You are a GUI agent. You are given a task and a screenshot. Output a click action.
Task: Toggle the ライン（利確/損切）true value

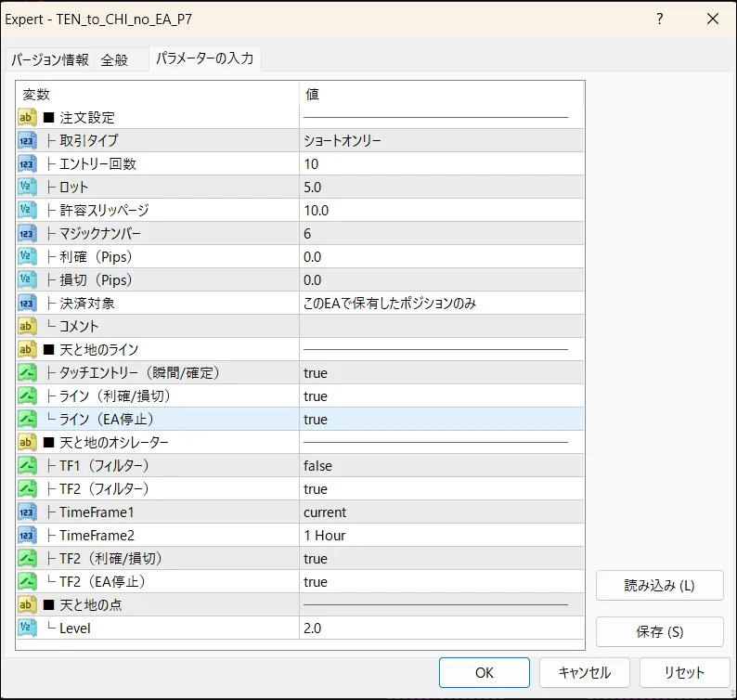[x=441, y=395]
